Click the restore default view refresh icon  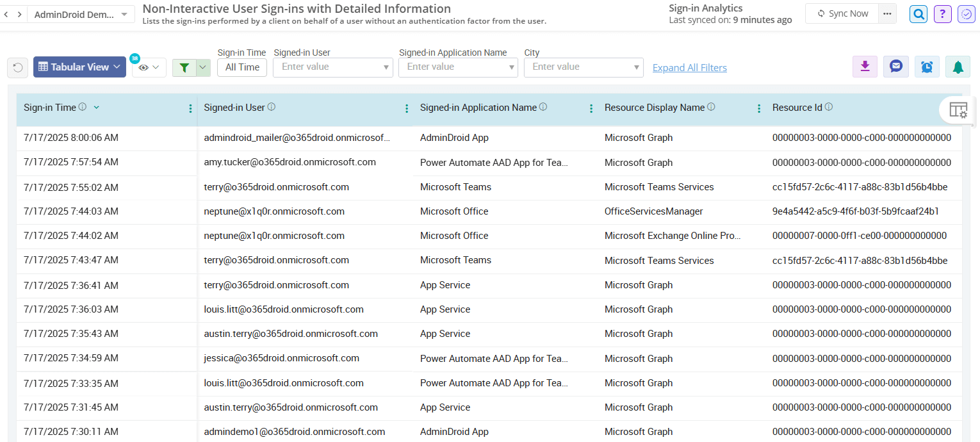click(x=17, y=67)
